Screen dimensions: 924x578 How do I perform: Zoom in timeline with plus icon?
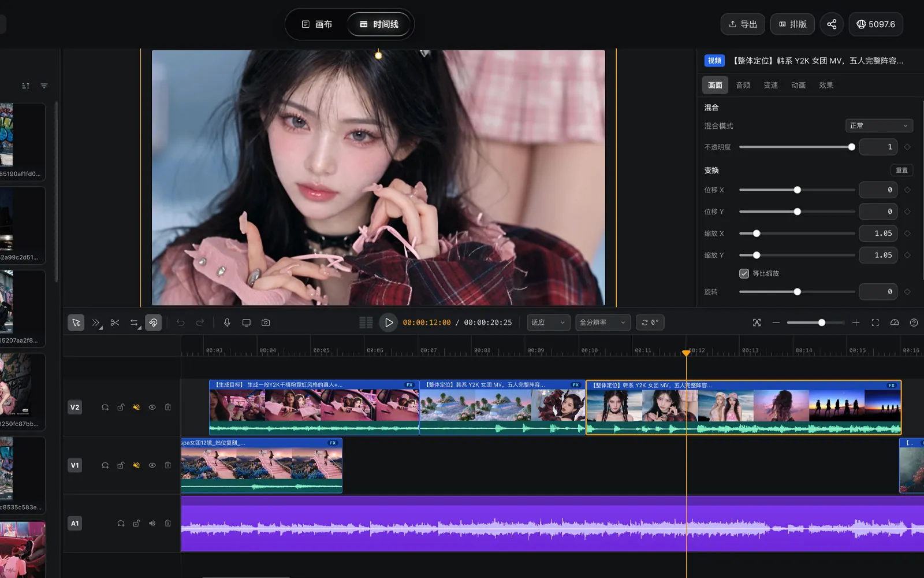pos(856,323)
